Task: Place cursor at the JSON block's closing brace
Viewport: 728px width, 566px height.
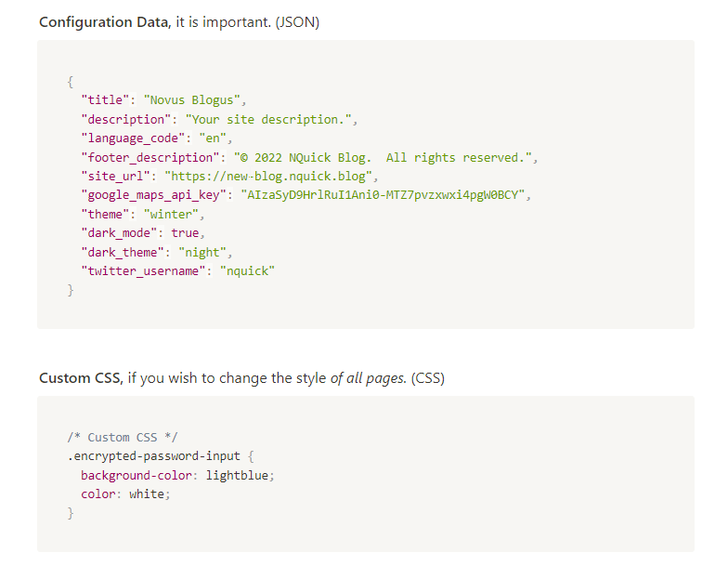Action: (71, 291)
